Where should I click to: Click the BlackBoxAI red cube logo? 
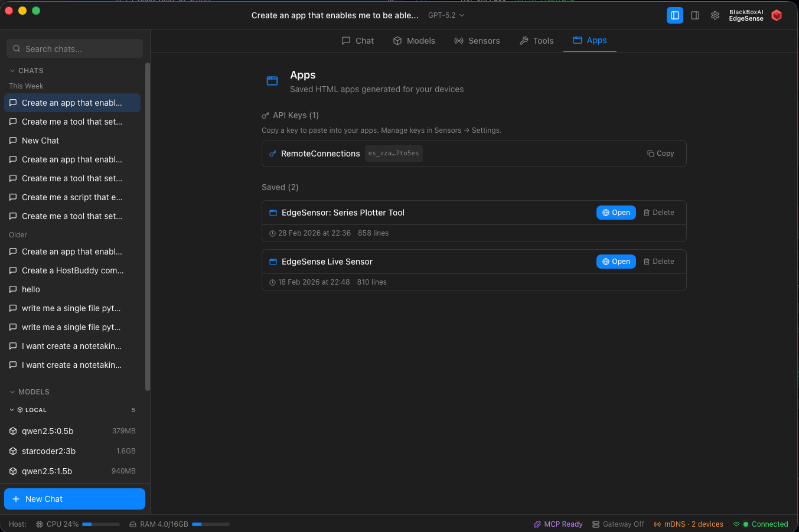(x=777, y=15)
